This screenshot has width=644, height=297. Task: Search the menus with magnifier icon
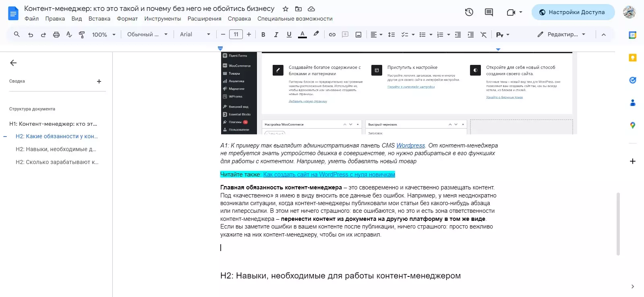(17, 34)
